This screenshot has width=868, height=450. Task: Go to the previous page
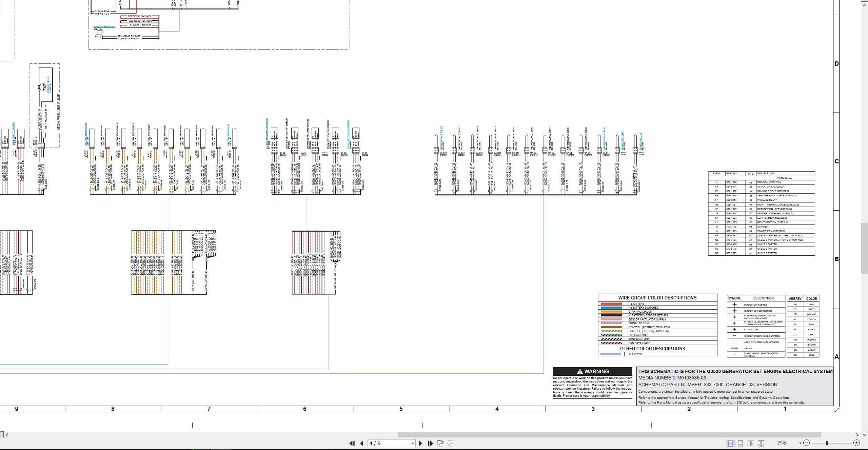click(362, 443)
